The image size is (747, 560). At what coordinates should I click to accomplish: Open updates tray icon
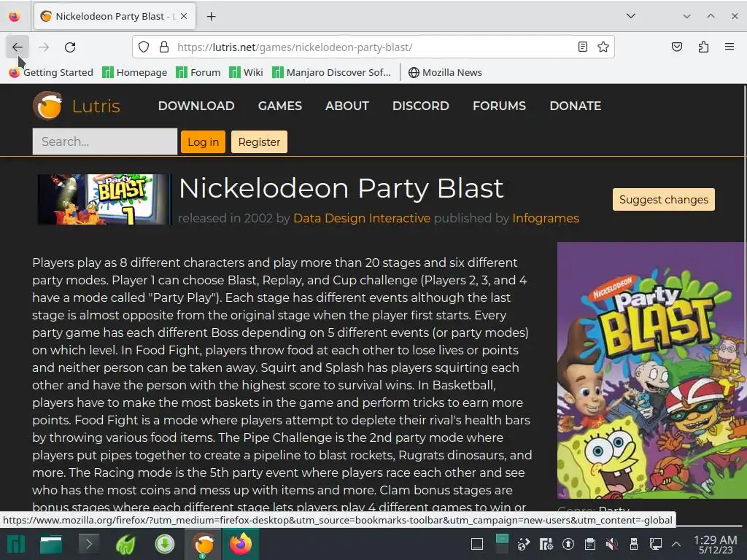click(568, 544)
